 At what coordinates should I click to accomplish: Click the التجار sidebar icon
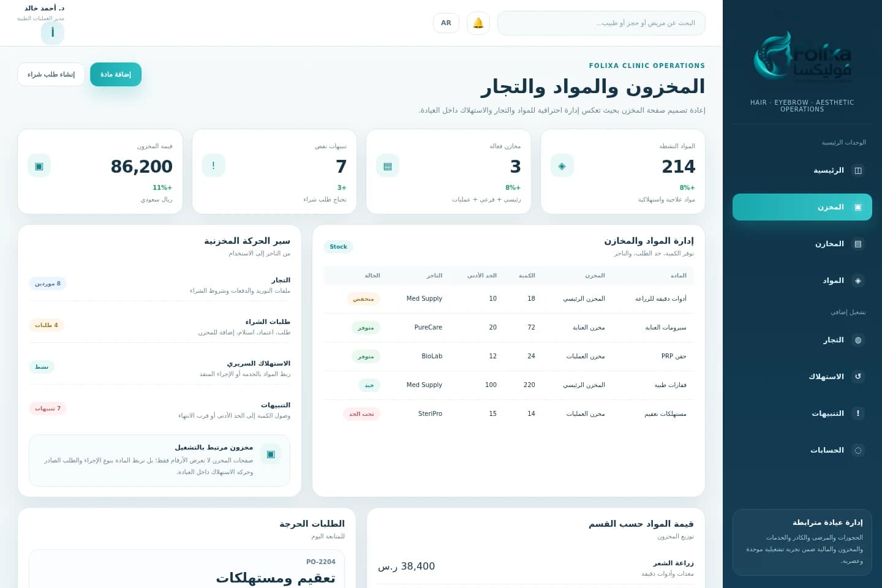858,340
